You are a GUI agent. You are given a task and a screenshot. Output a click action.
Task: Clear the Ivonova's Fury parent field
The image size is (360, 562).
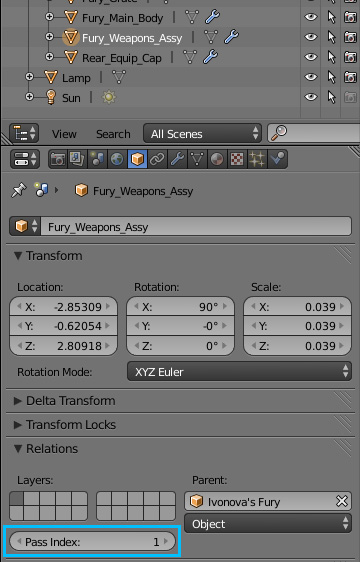tap(342, 501)
